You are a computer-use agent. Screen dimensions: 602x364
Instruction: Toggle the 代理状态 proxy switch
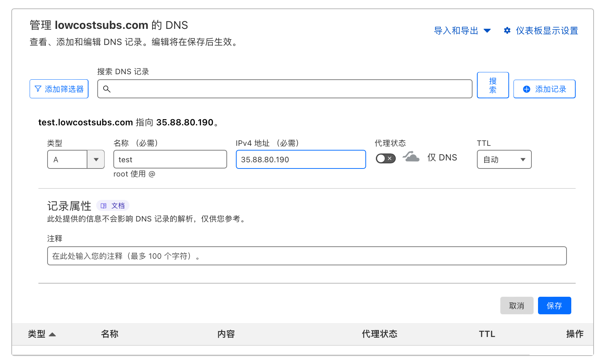pos(385,158)
